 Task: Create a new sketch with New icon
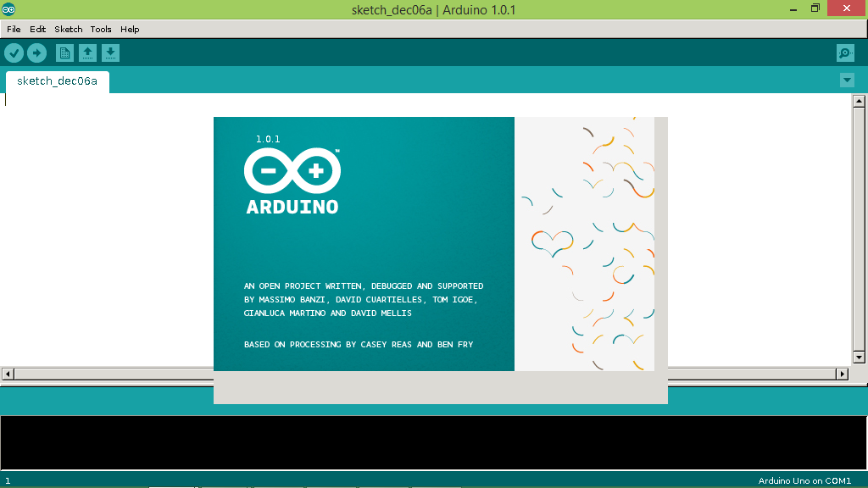[x=64, y=53]
